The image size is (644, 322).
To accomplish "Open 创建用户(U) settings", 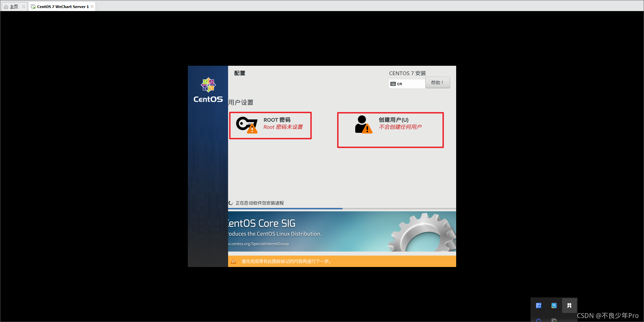I will click(x=390, y=130).
